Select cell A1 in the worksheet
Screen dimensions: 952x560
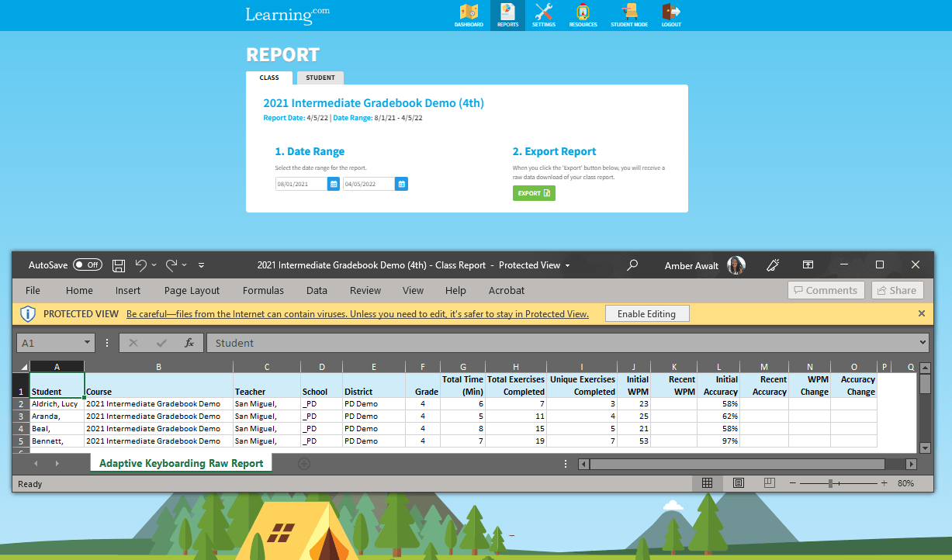(x=57, y=385)
